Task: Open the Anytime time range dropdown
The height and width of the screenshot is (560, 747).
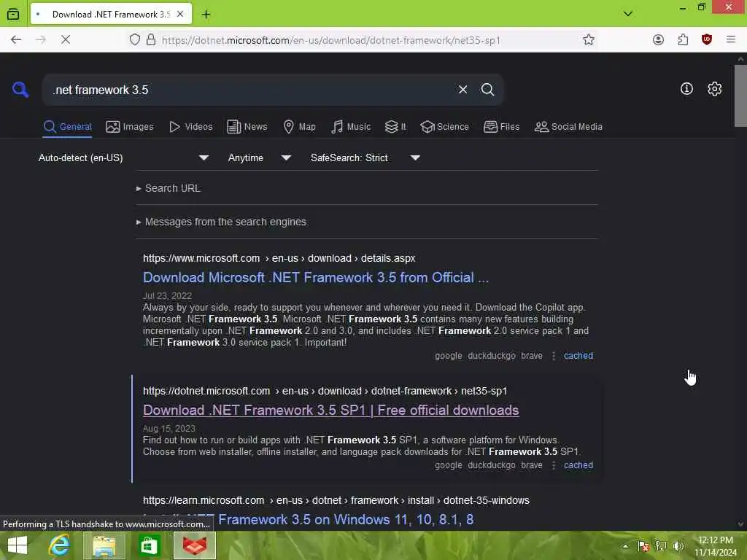Action: point(260,157)
